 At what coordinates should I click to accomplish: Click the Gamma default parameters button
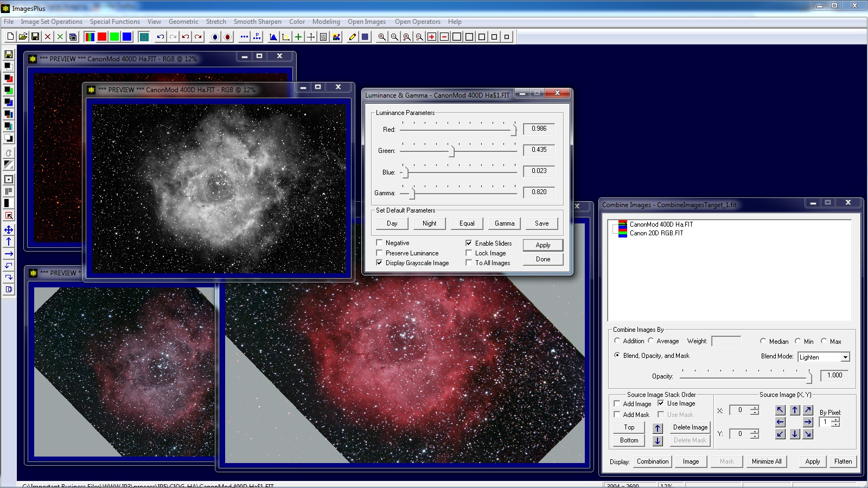pyautogui.click(x=505, y=223)
